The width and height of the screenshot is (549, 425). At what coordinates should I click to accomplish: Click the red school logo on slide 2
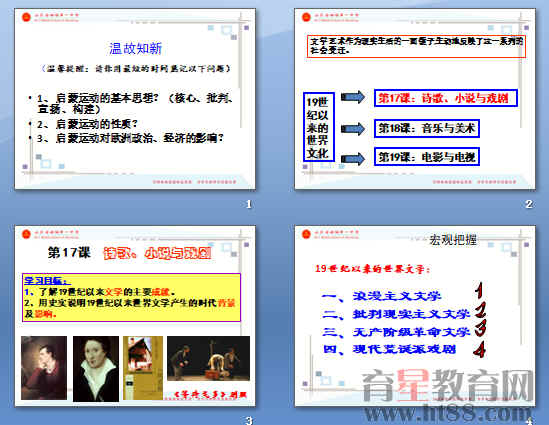point(306,17)
